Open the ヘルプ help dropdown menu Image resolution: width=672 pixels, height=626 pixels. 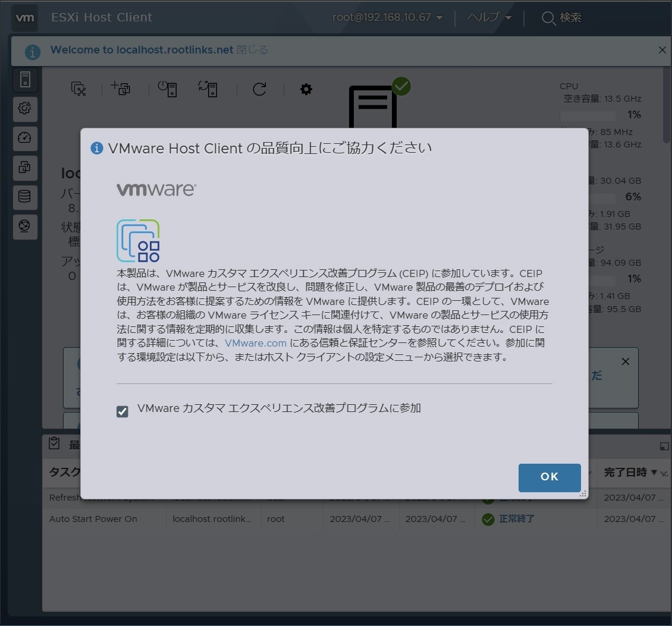(x=489, y=17)
